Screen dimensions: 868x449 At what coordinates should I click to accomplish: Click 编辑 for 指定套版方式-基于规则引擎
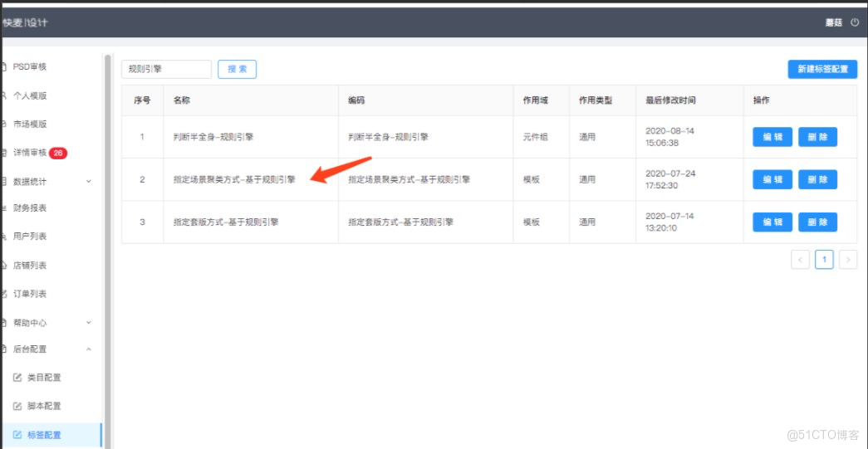(772, 222)
